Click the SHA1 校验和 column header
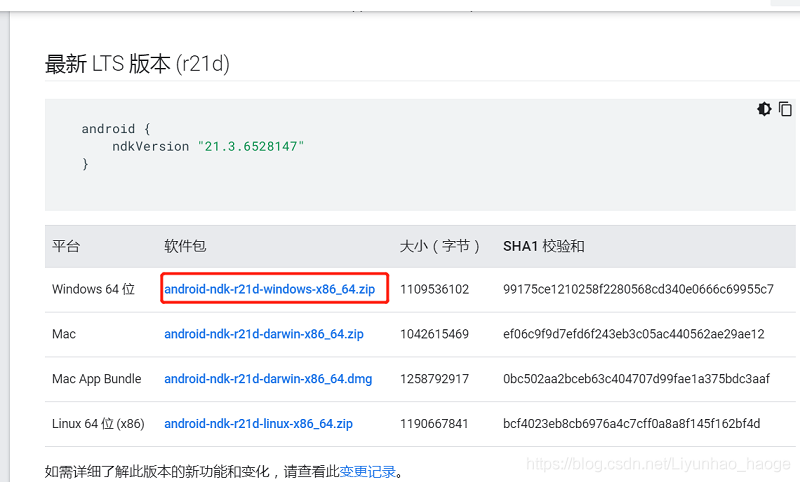800x482 pixels. [544, 246]
